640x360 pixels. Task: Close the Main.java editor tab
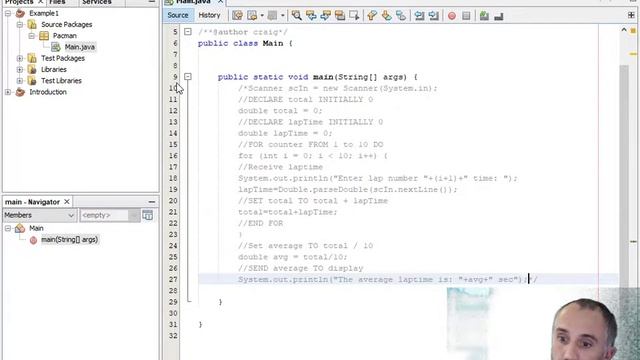(220, 2)
